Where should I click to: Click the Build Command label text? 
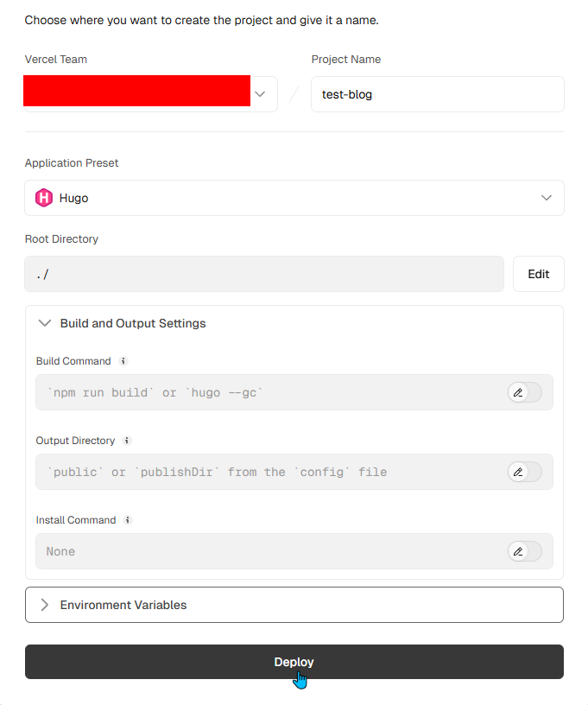(x=73, y=361)
